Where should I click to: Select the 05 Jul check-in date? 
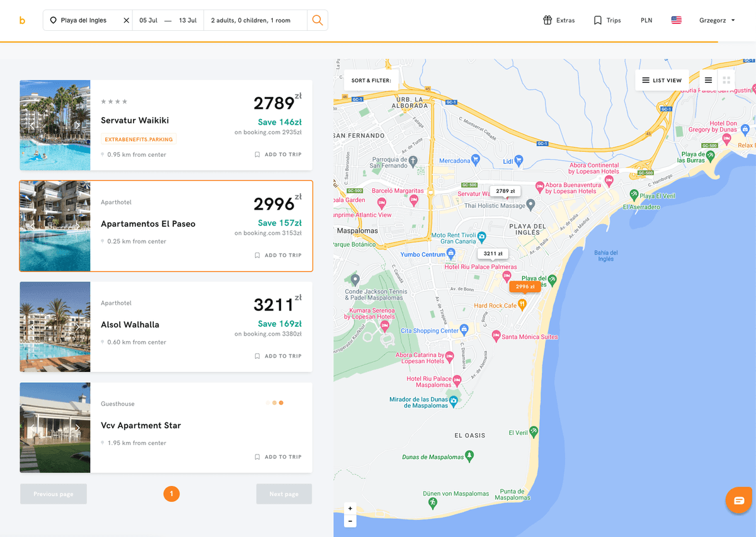click(x=148, y=20)
